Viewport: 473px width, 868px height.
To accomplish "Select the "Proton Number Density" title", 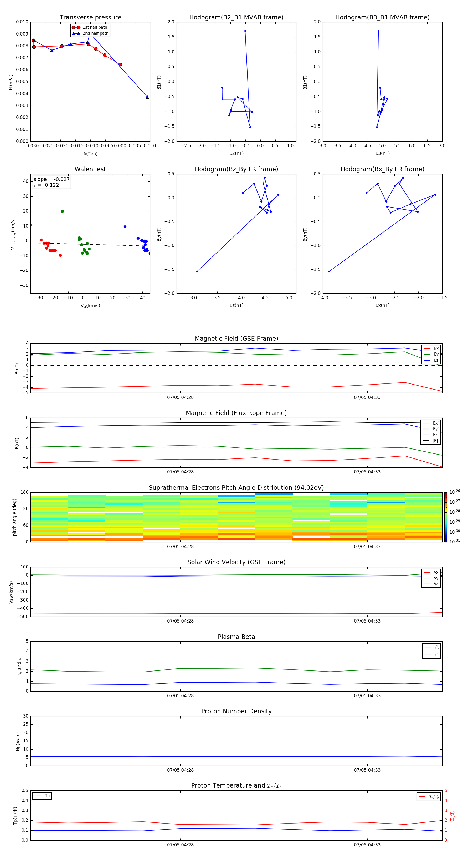I will coord(236,711).
